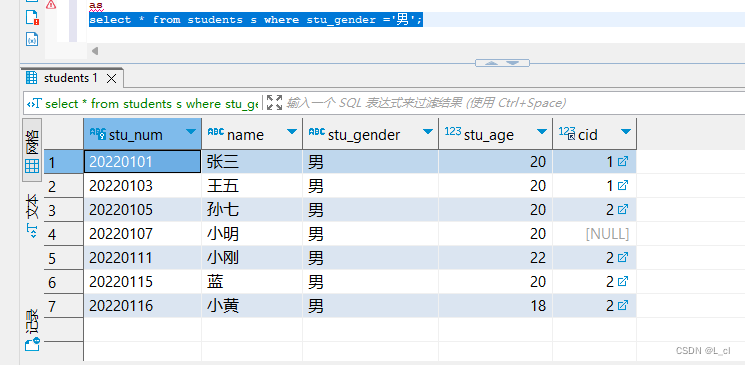Open the stu_gender column filter dropdown
This screenshot has width=745, height=365.
coord(428,131)
